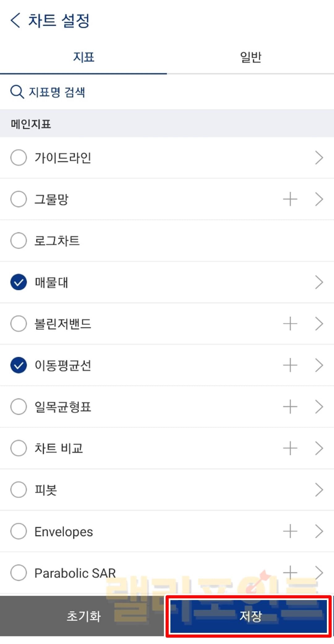Open 매물대 settings via chevron

click(x=319, y=282)
